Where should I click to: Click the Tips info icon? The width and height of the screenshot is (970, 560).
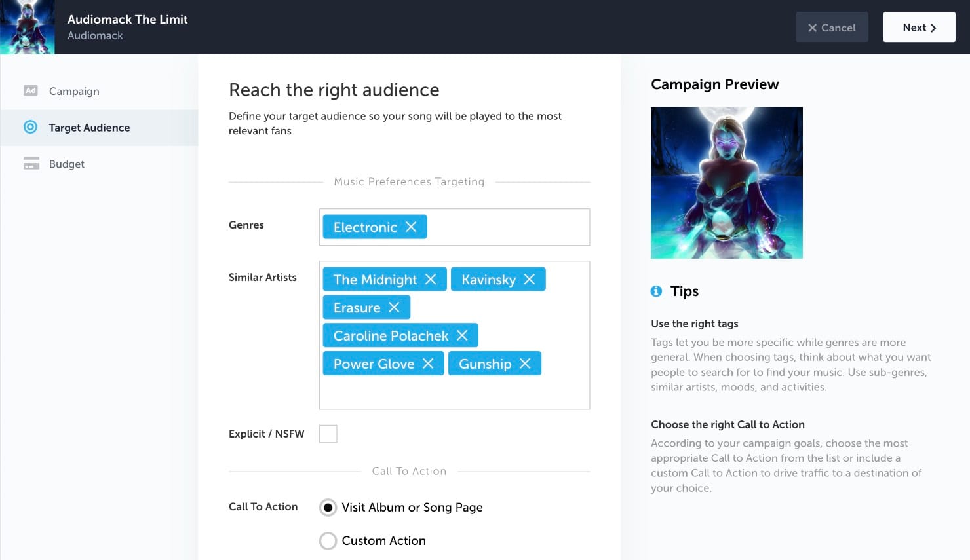click(656, 291)
